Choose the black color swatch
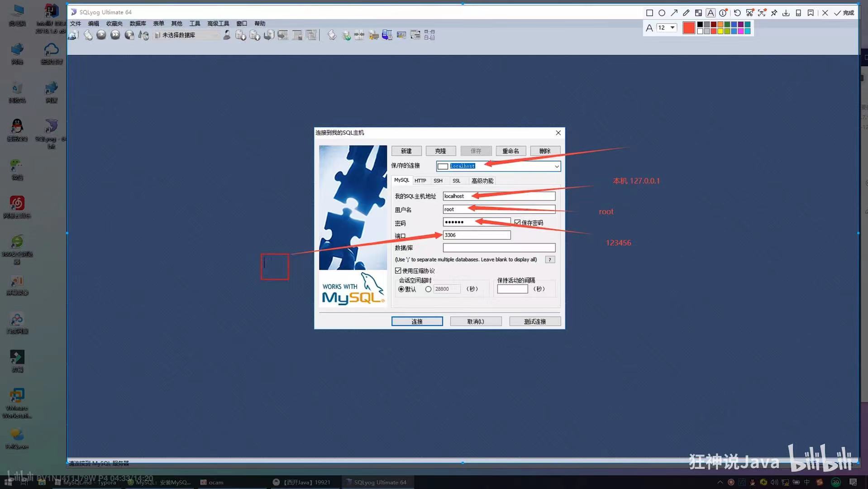Viewport: 868px width, 489px height. tap(700, 24)
